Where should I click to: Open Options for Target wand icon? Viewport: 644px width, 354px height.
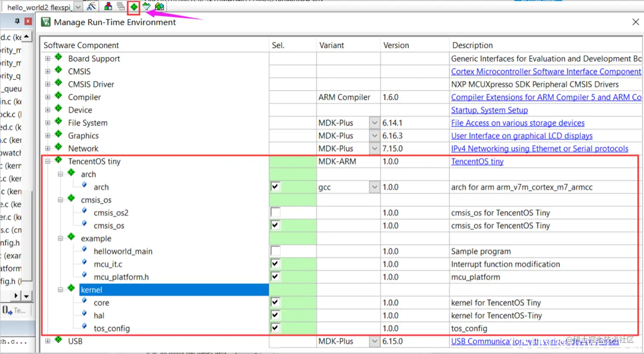[91, 6]
